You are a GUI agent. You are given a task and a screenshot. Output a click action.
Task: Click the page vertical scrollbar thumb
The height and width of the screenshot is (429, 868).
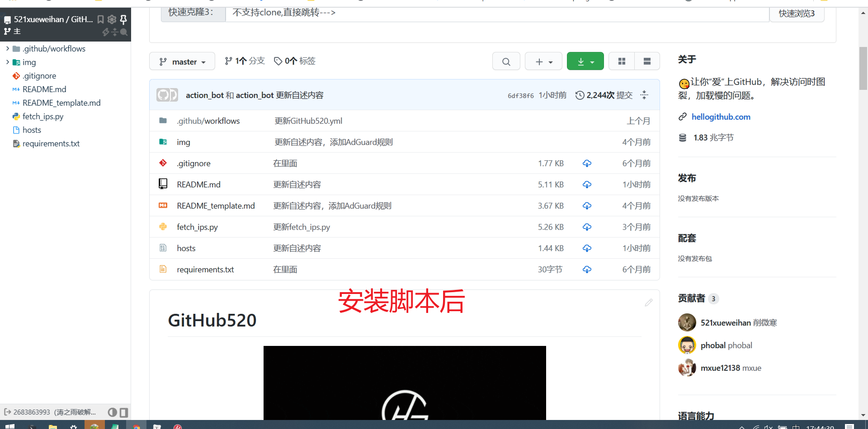point(863,68)
